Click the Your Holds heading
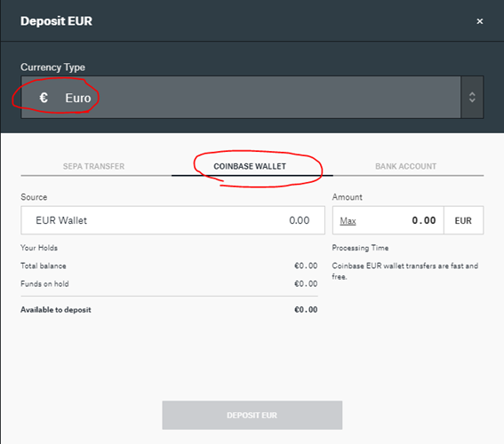This screenshot has width=504, height=444. 39,248
